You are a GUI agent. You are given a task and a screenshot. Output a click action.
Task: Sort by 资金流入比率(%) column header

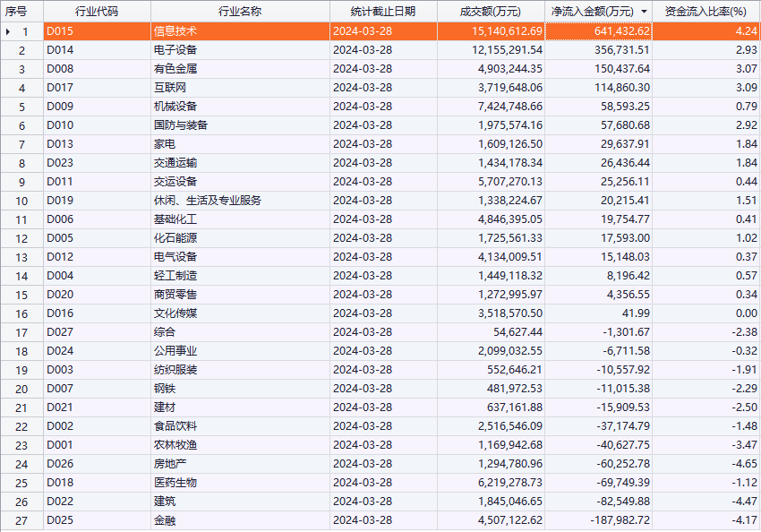click(705, 12)
